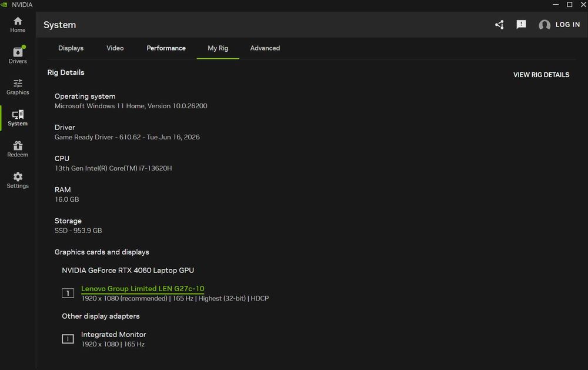This screenshot has height=370, width=588.
Task: Click the NVIDIA logo in title bar
Action: point(4,5)
